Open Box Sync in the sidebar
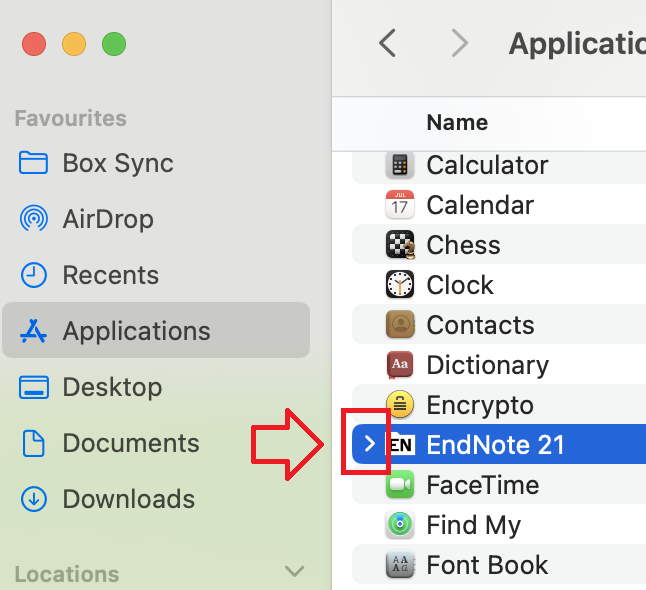The height and width of the screenshot is (590, 646). pos(117,163)
